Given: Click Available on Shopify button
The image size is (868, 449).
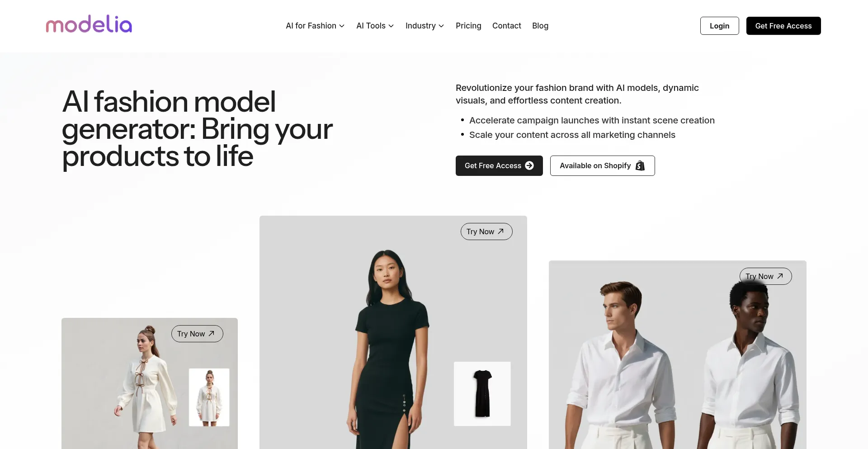Looking at the screenshot, I should 602,165.
